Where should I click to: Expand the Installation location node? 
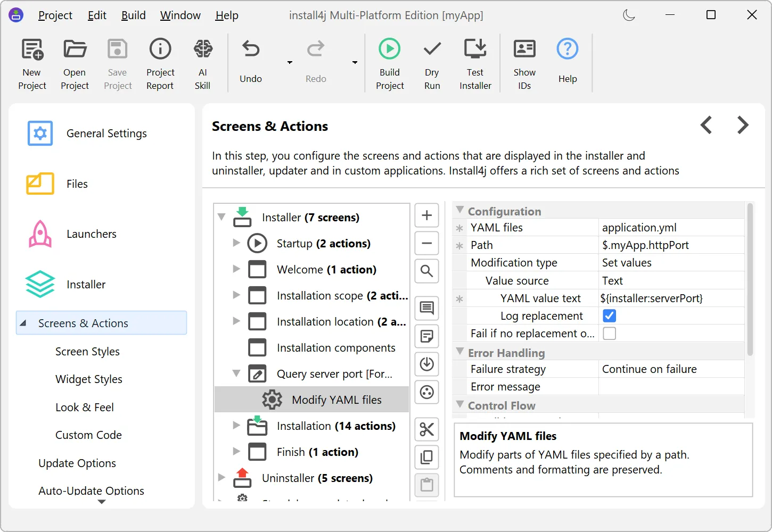coord(236,321)
